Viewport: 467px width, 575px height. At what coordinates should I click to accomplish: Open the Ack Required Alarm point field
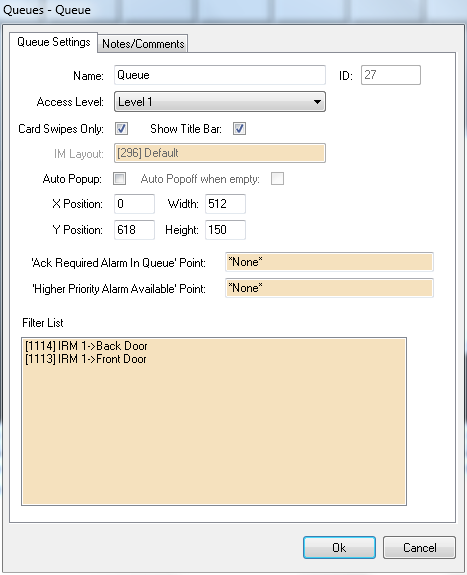(x=329, y=262)
